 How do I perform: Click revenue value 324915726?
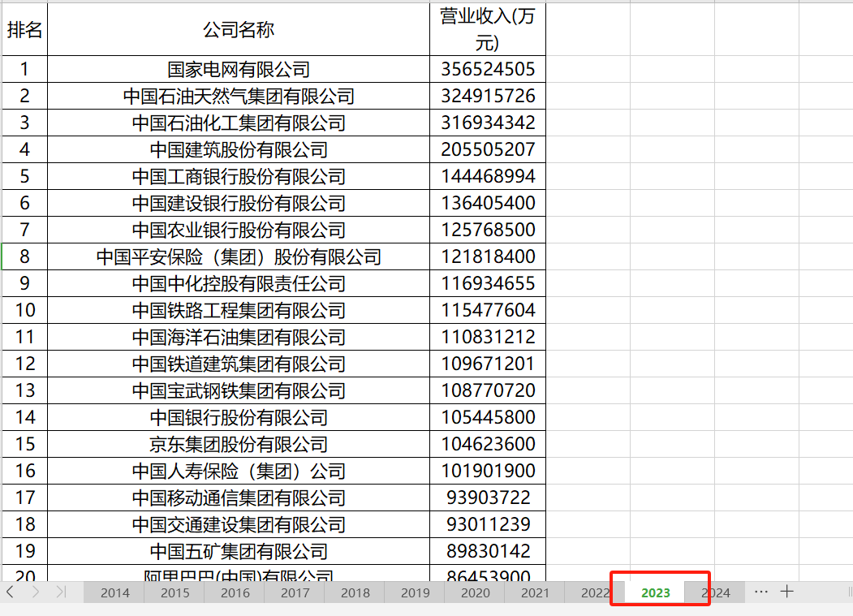pos(488,96)
